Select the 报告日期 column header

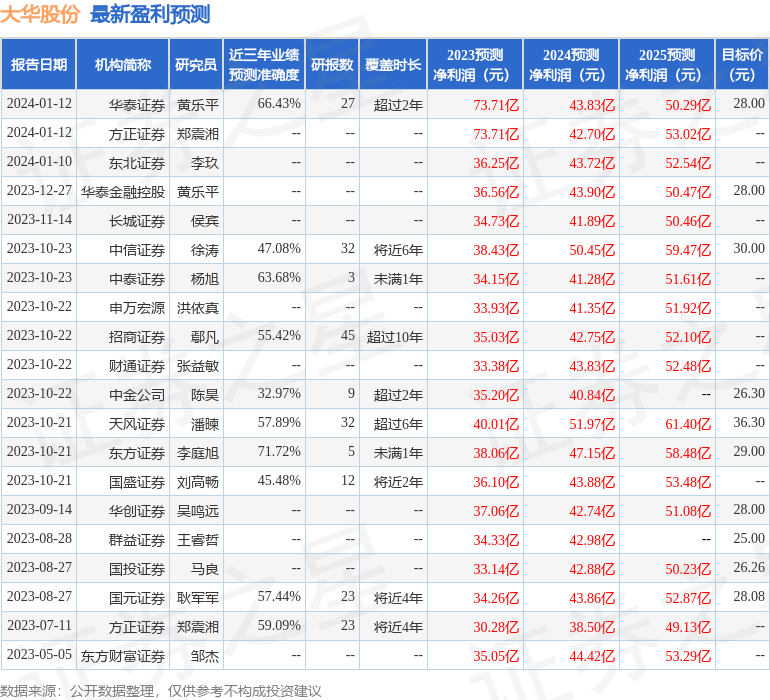pos(39,64)
